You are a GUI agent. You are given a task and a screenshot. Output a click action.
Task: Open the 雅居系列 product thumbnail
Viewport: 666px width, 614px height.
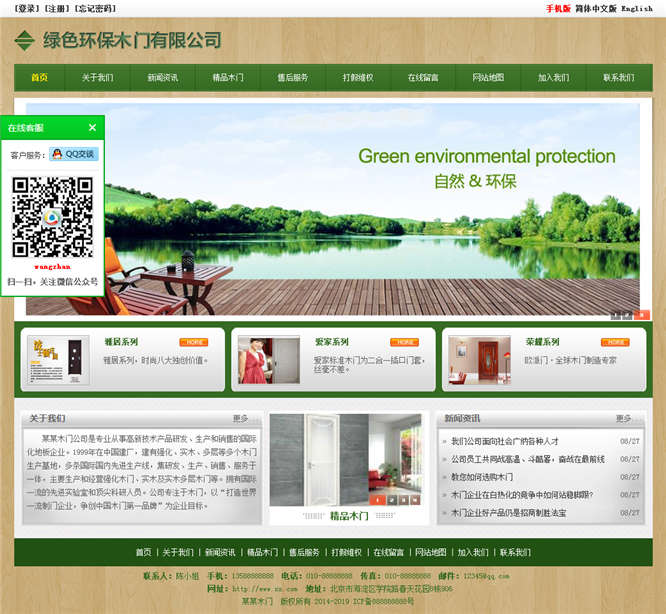59,360
